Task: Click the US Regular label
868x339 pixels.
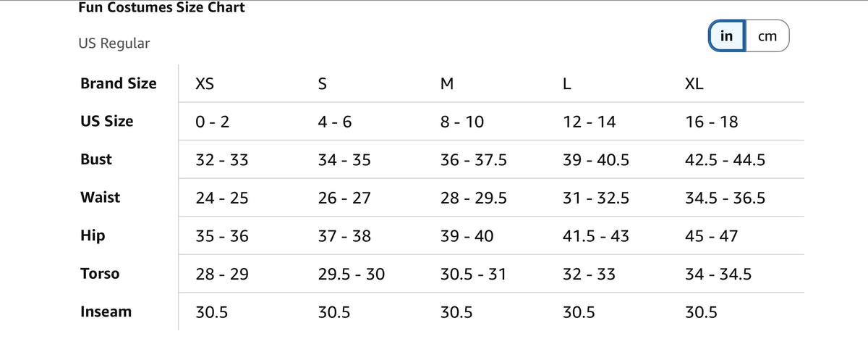Action: click(x=114, y=43)
